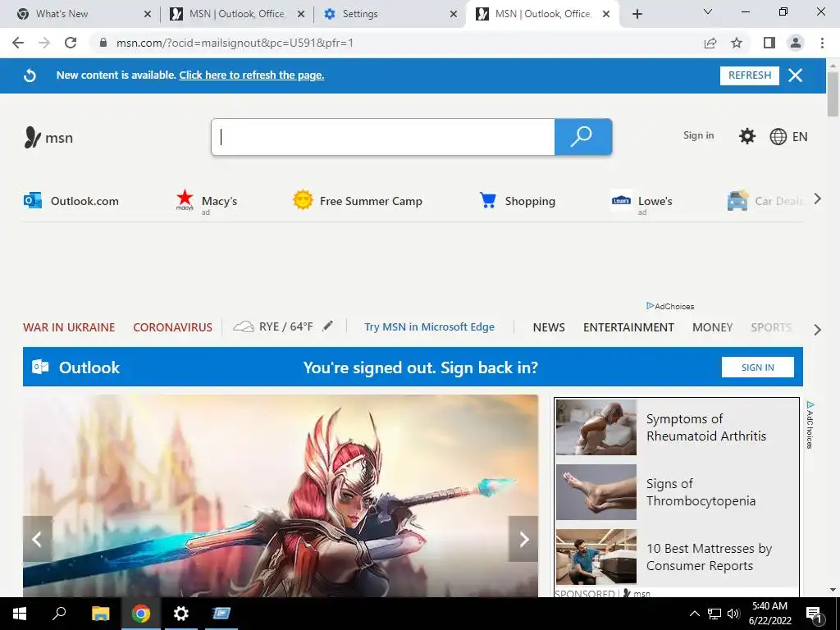This screenshot has height=630, width=840.
Task: Open Chrome three-dot menu
Action: point(822,43)
